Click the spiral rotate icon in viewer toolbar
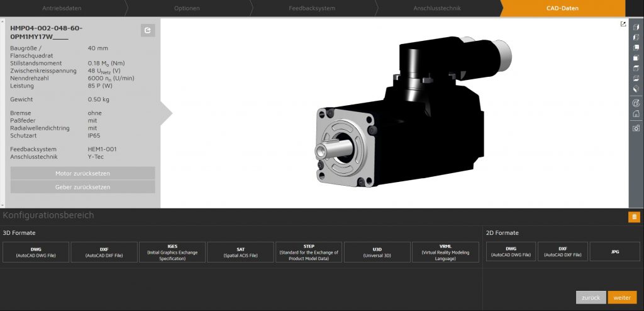Image resolution: width=644 pixels, height=311 pixels. point(636,103)
